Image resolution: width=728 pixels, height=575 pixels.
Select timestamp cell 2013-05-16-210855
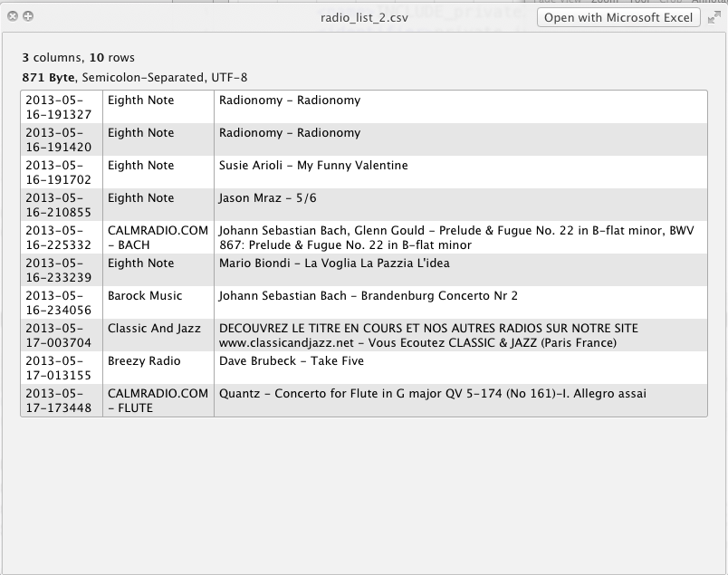point(62,205)
